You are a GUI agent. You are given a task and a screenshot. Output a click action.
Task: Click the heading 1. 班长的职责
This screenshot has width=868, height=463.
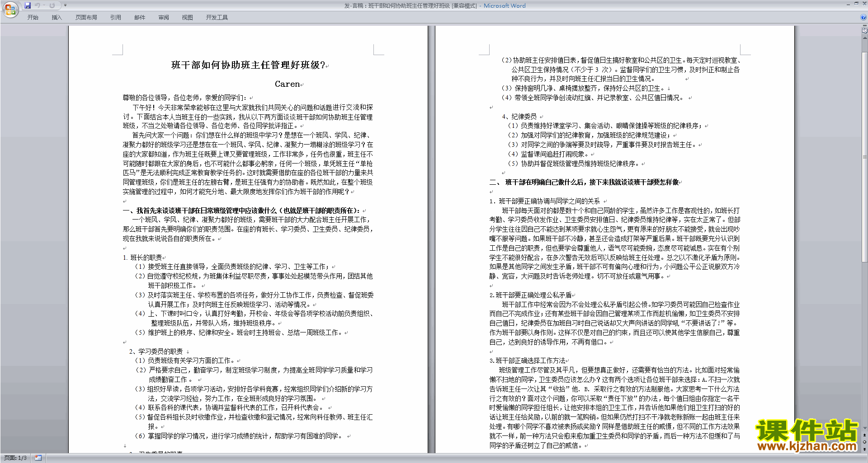142,257
